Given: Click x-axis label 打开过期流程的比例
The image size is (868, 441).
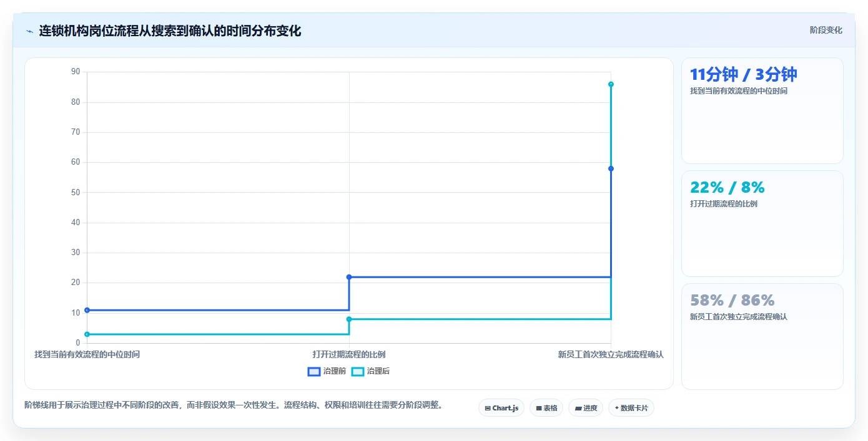Looking at the screenshot, I should click(349, 354).
